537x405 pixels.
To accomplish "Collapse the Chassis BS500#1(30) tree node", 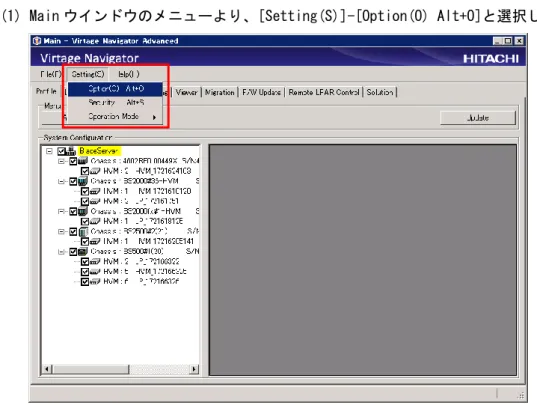I will [61, 252].
